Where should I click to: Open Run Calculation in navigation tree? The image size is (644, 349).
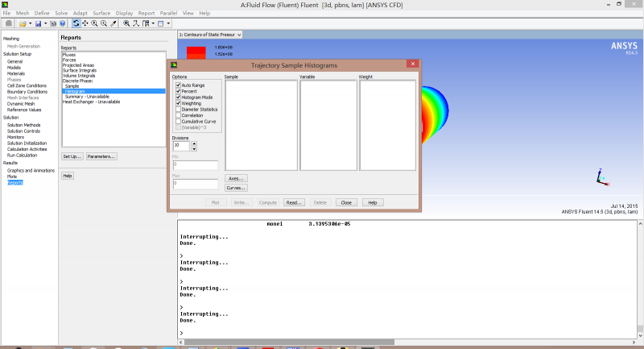pos(23,156)
